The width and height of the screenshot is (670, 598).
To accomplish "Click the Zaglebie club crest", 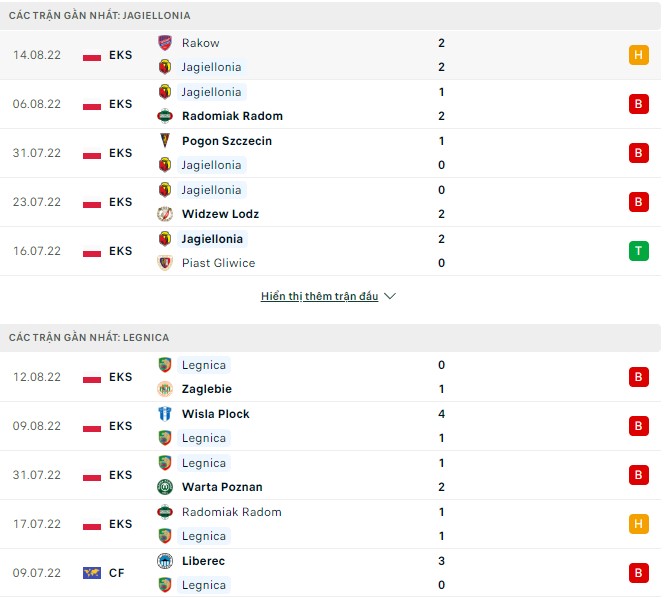I will 165,389.
